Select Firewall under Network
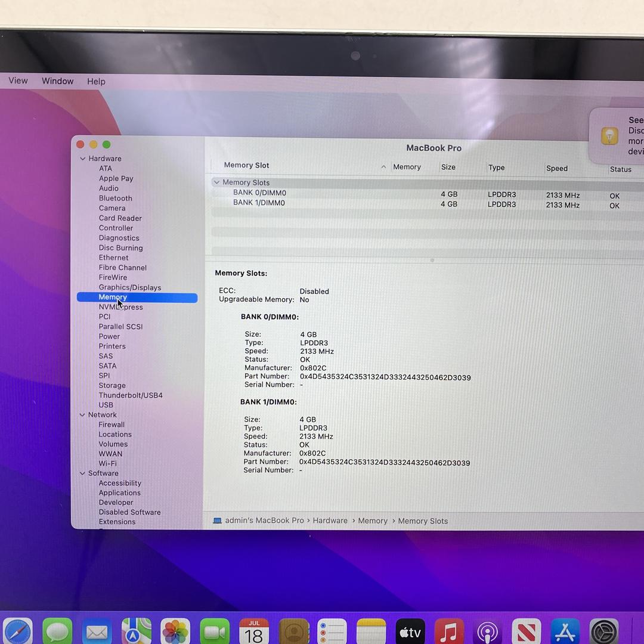The height and width of the screenshot is (644, 644). click(112, 425)
